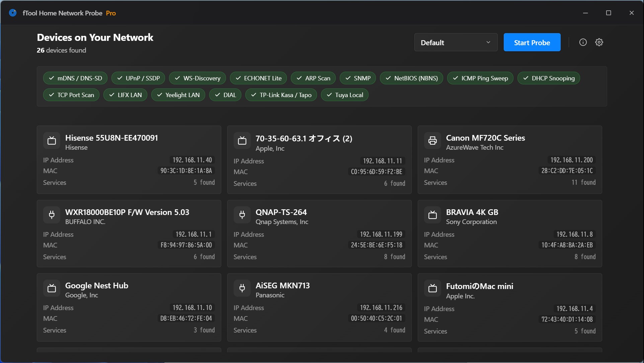
Task: Click MAC address C0:95:6D:59:F2:BE
Action: tap(377, 171)
